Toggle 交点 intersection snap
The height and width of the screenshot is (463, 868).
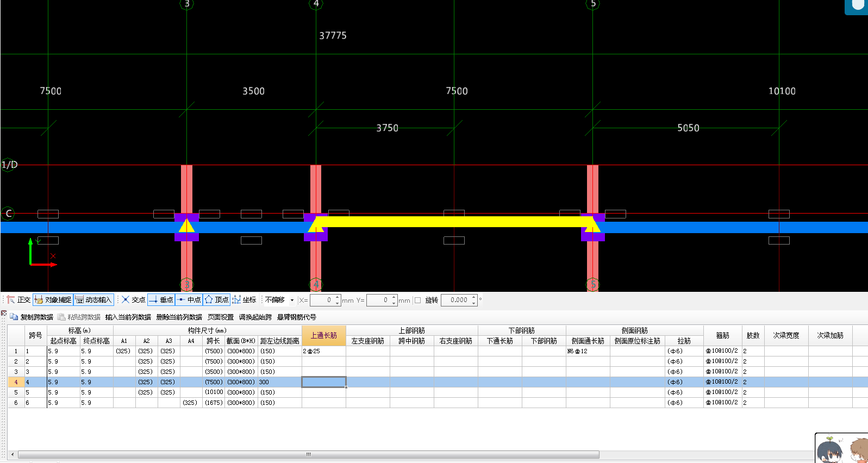[133, 300]
